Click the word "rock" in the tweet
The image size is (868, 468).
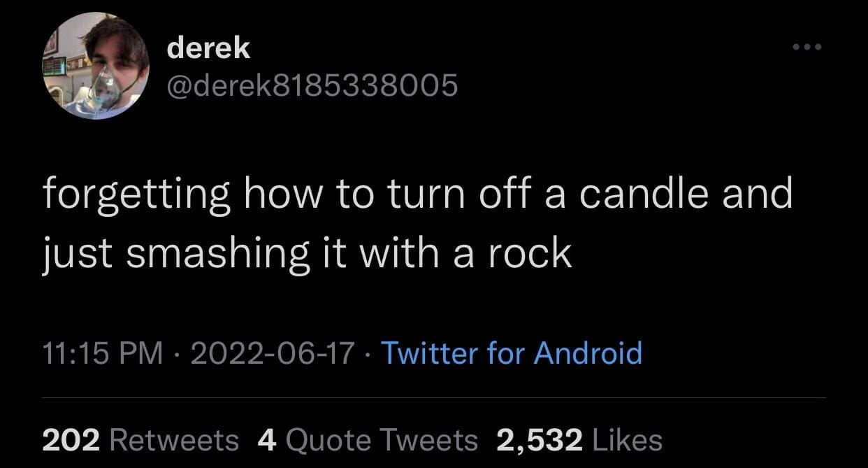pos(532,253)
